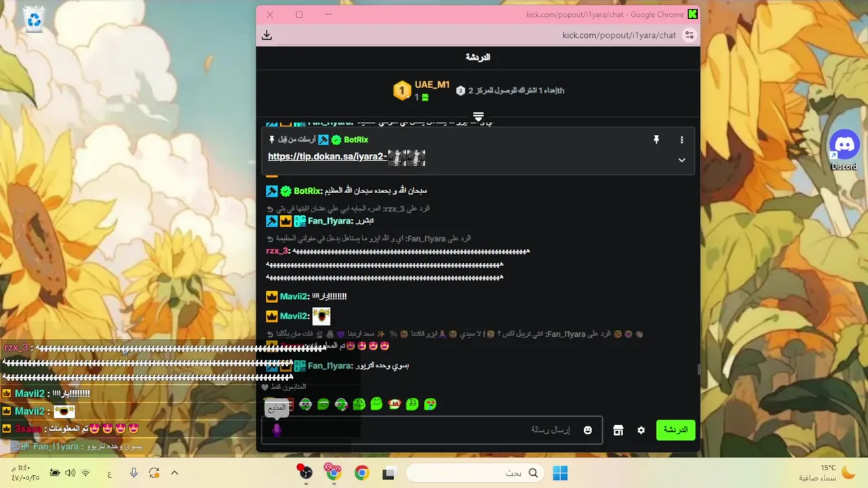Insert the red clown-hair emote

(x=395, y=405)
